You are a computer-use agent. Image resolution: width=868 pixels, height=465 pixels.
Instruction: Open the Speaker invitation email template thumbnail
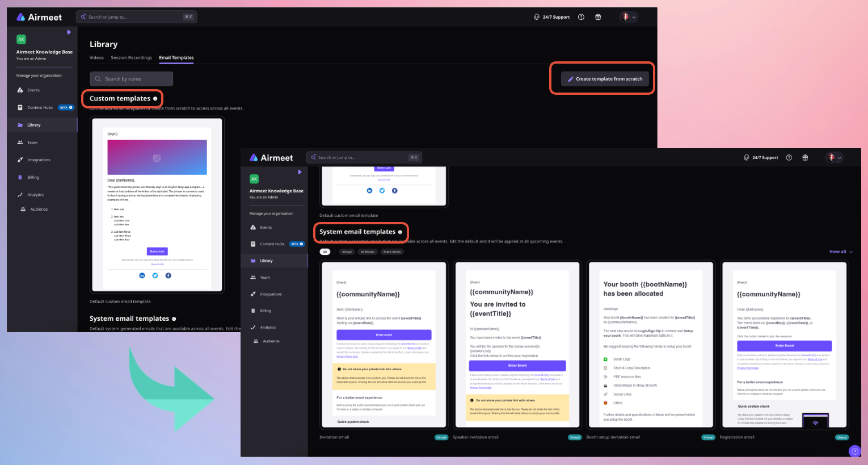(x=517, y=345)
